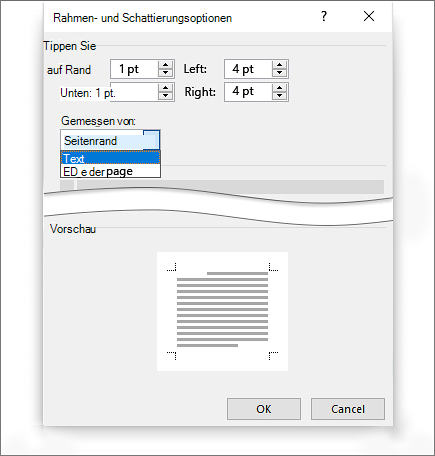Decrease the Left margin spinner down arrow
The height and width of the screenshot is (456, 435).
pyautogui.click(x=279, y=72)
